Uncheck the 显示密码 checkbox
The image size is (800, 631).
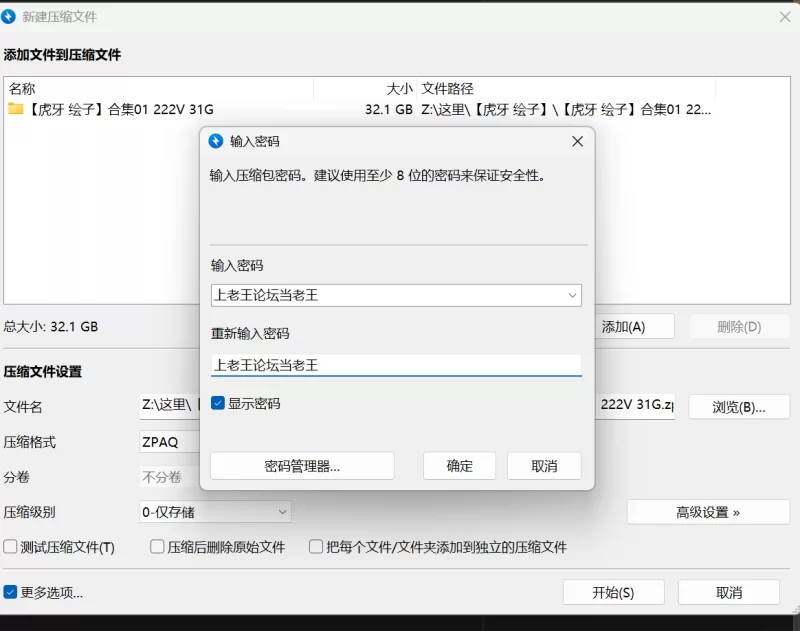[218, 403]
